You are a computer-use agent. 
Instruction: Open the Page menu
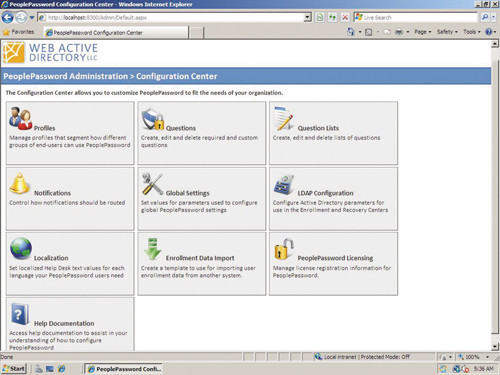tap(423, 32)
